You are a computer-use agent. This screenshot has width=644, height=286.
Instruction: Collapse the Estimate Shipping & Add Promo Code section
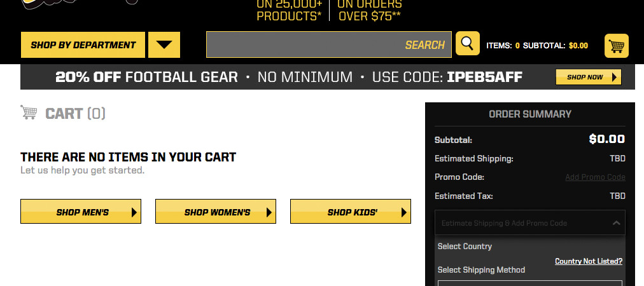coord(616,223)
